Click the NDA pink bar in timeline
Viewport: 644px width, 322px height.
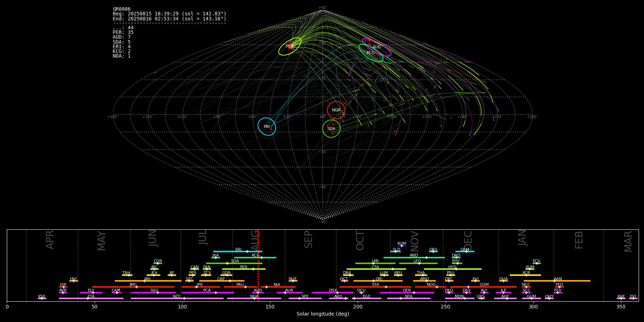tap(254, 298)
